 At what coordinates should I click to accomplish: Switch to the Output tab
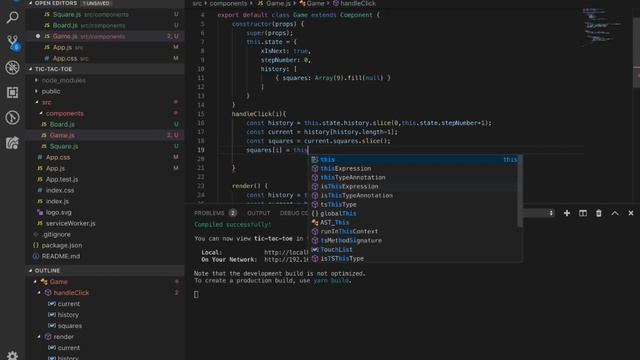pyautogui.click(x=258, y=213)
